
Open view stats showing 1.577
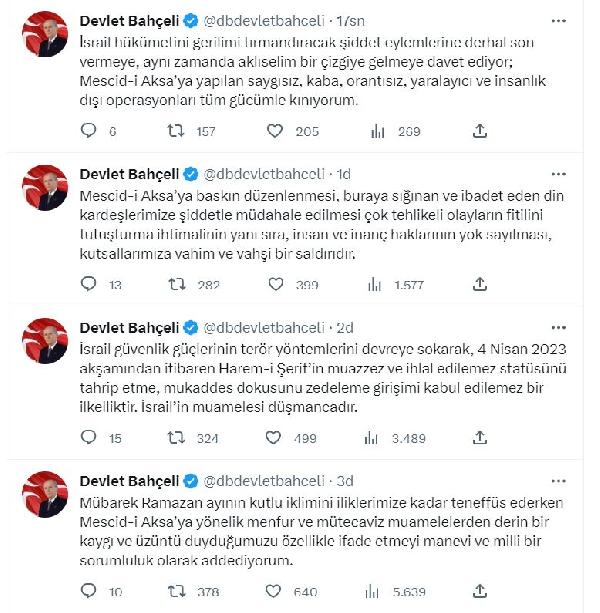378,285
